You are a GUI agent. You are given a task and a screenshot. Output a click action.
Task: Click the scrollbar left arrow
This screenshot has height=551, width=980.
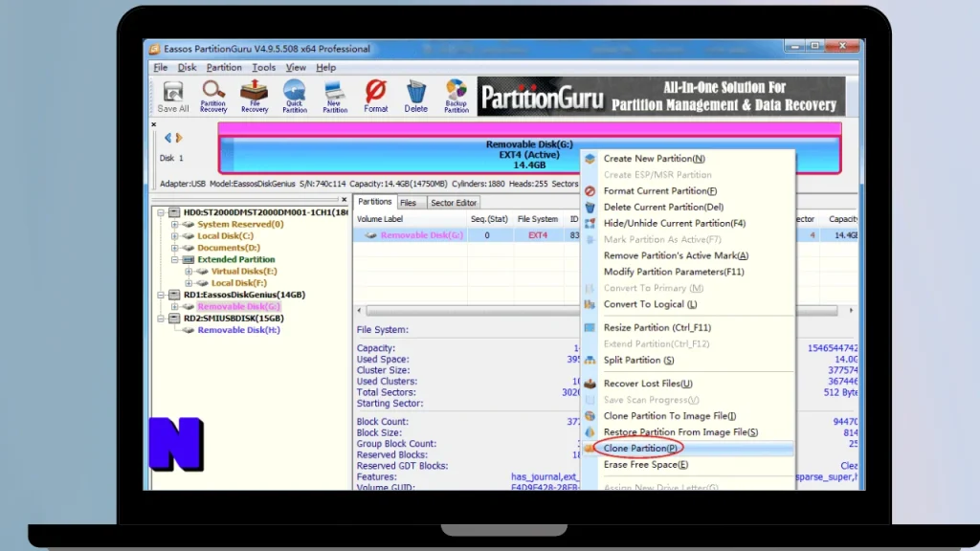(360, 311)
